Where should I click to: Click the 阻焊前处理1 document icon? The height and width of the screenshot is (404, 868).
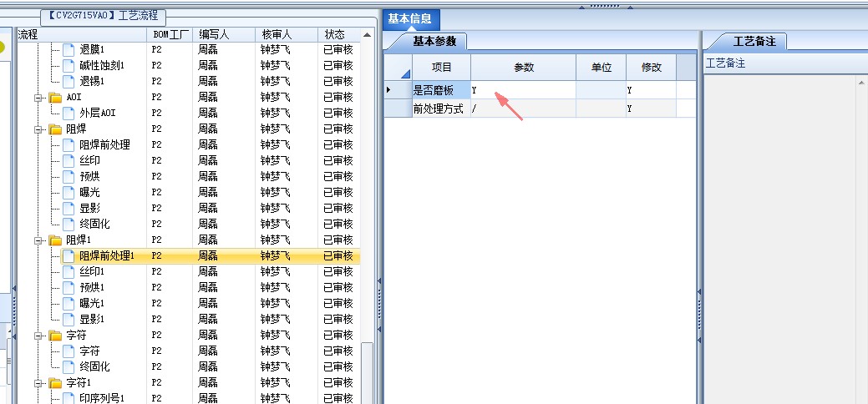(69, 255)
